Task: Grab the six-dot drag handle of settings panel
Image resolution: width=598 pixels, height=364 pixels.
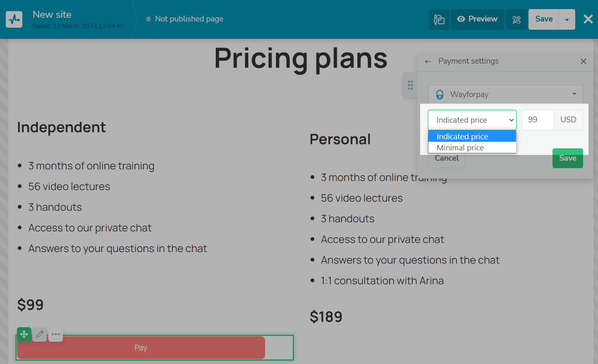Action: (410, 85)
